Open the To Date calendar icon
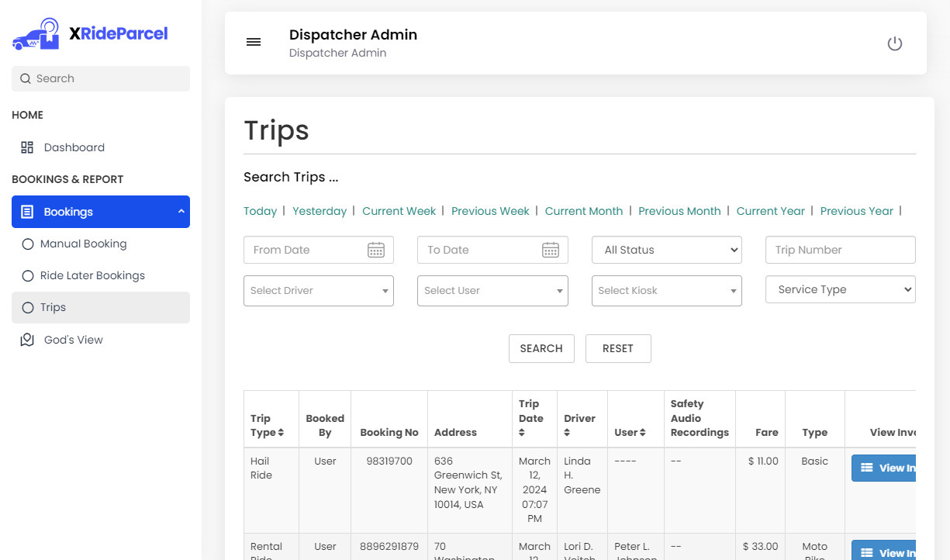Viewport: 950px width, 560px height. [550, 250]
